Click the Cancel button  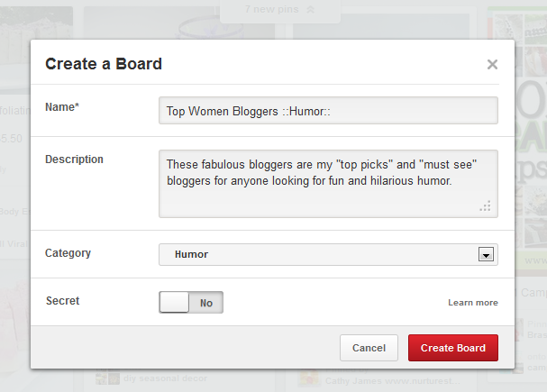click(x=369, y=348)
